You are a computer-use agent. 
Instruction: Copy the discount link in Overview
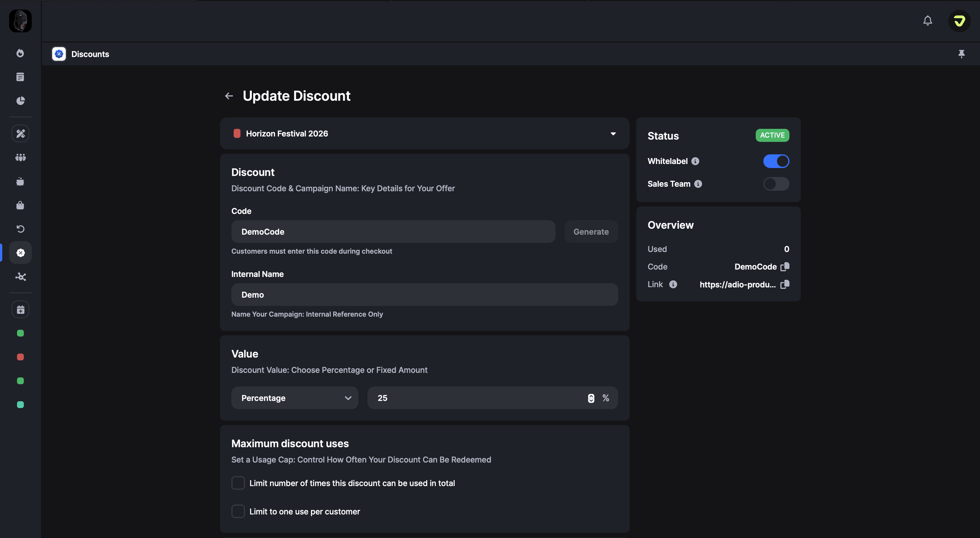pos(785,284)
